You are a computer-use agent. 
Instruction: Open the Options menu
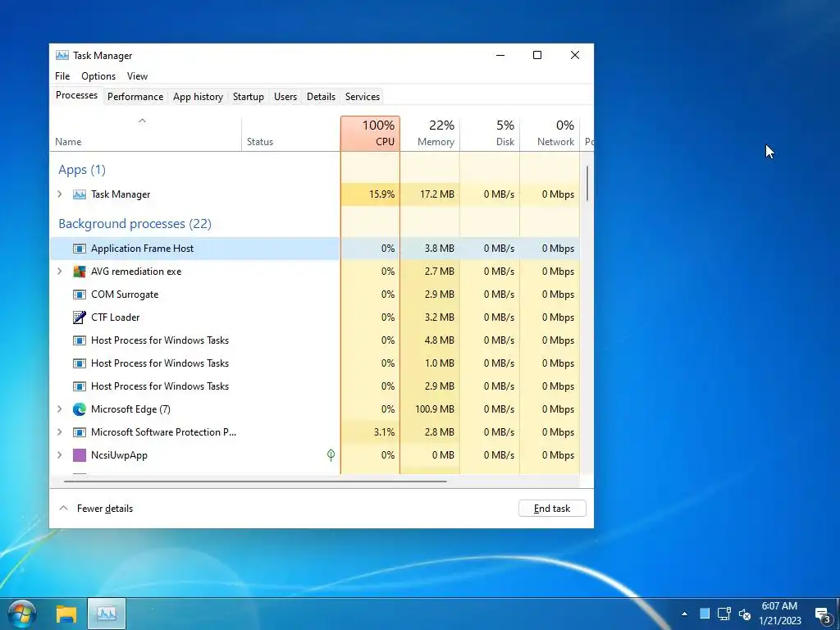coord(98,76)
